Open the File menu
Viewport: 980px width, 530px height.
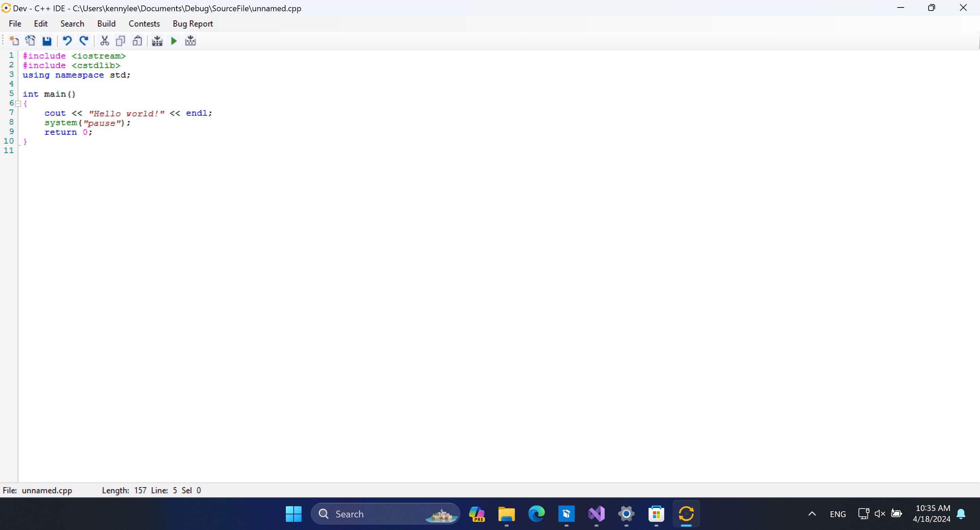(x=15, y=23)
